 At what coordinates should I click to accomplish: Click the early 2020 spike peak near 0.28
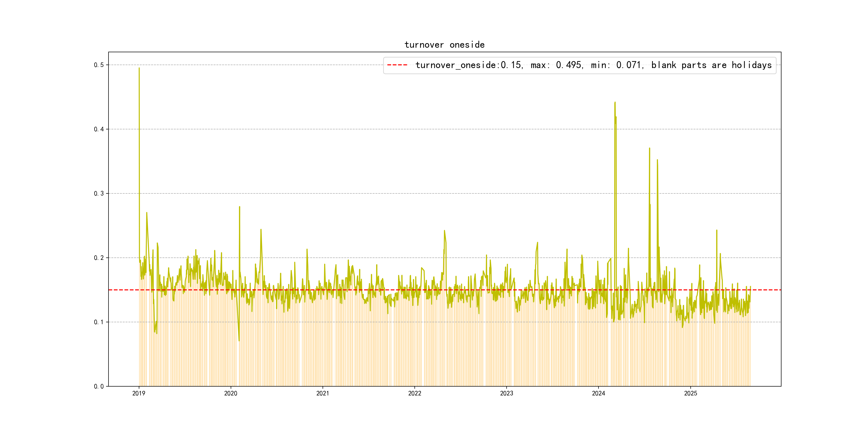point(240,207)
